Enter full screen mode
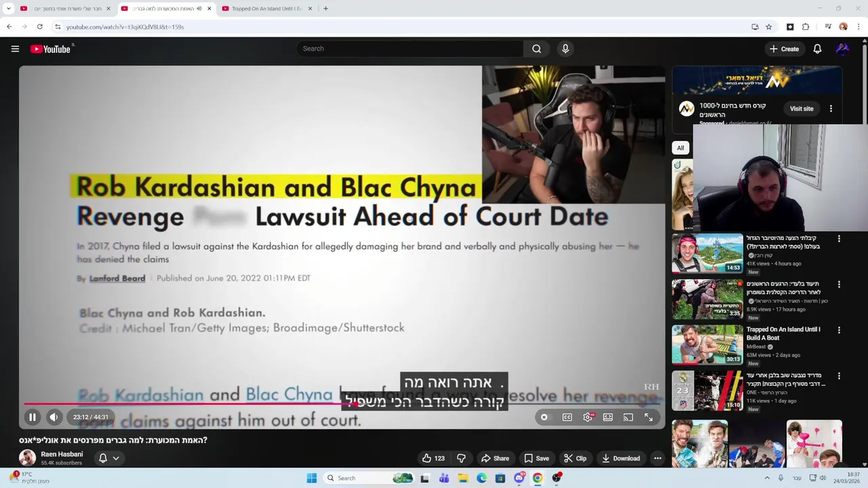This screenshot has height=488, width=868. coord(648,418)
